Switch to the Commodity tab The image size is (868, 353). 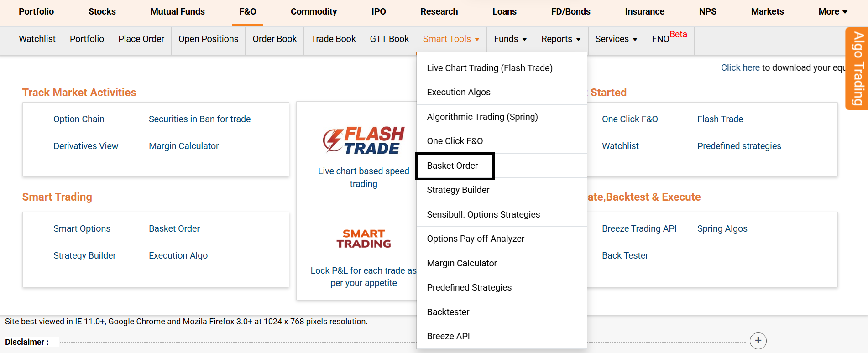pos(314,12)
